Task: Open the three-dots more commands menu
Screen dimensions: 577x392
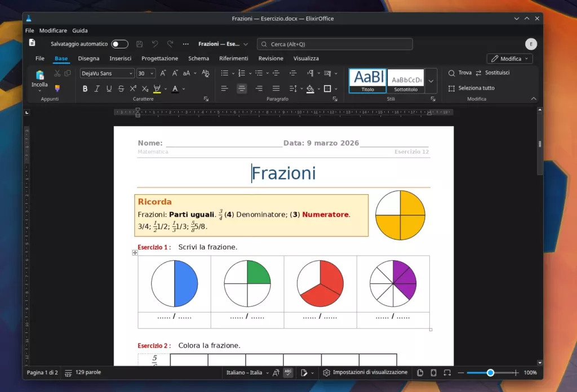Action: point(186,44)
